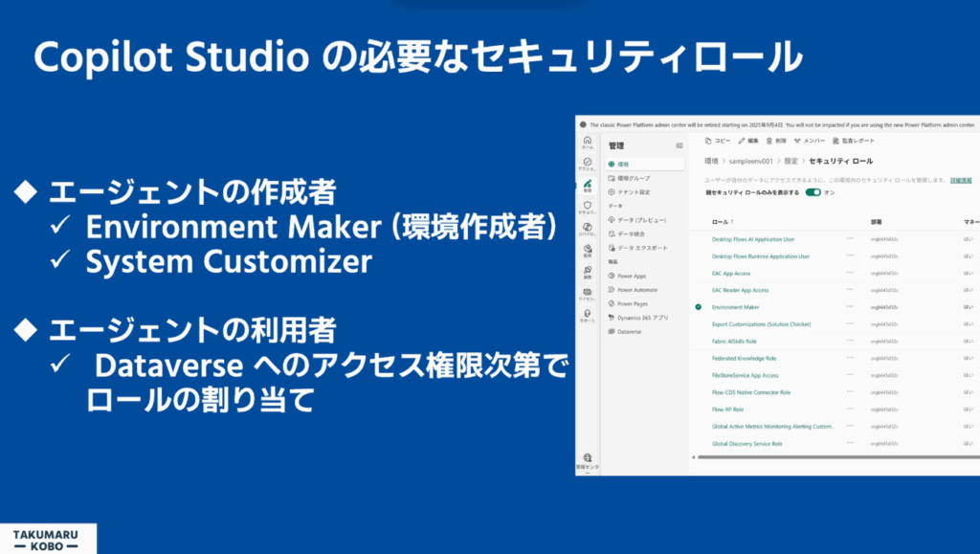Open the Security shield icon in rail
This screenshot has height=554, width=980.
[x=587, y=207]
